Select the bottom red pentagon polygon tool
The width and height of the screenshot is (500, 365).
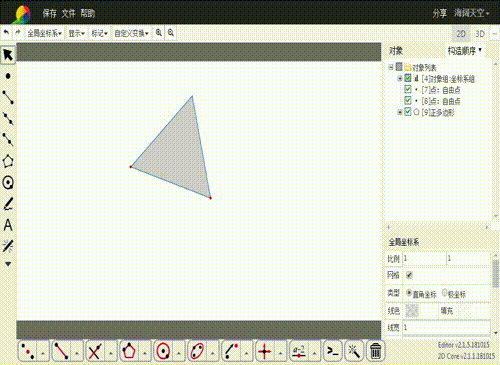(x=129, y=351)
